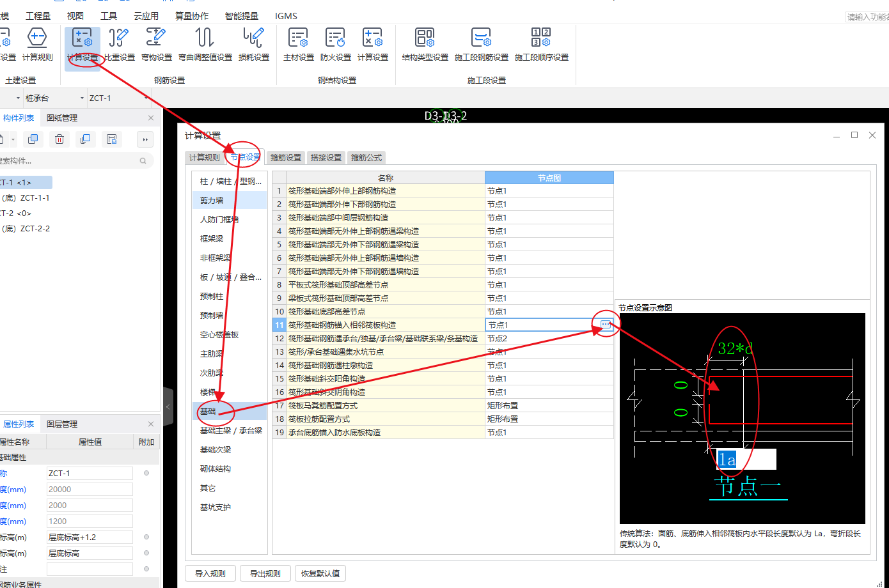Open the 工程量 menu
Viewport: 889px width, 588px height.
(38, 16)
